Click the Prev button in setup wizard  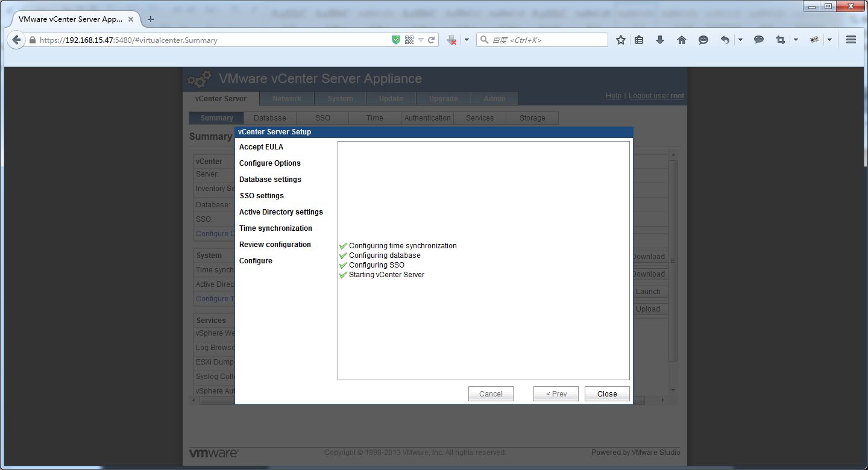556,394
